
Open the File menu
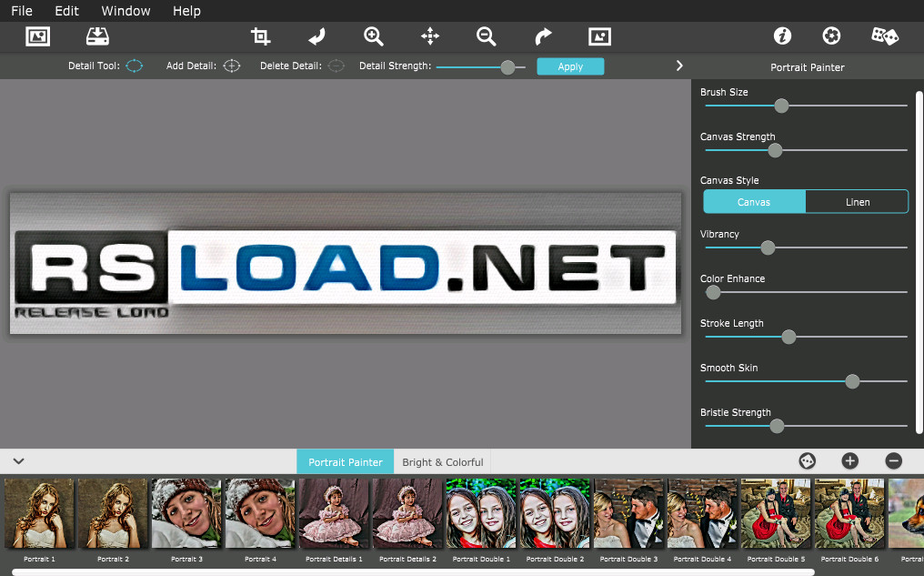(22, 11)
